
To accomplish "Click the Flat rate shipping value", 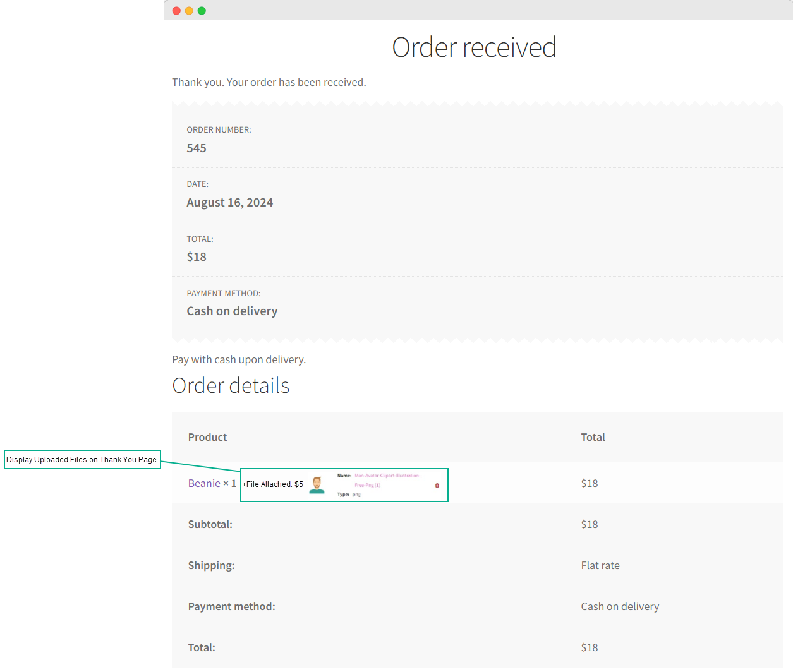I will (600, 565).
